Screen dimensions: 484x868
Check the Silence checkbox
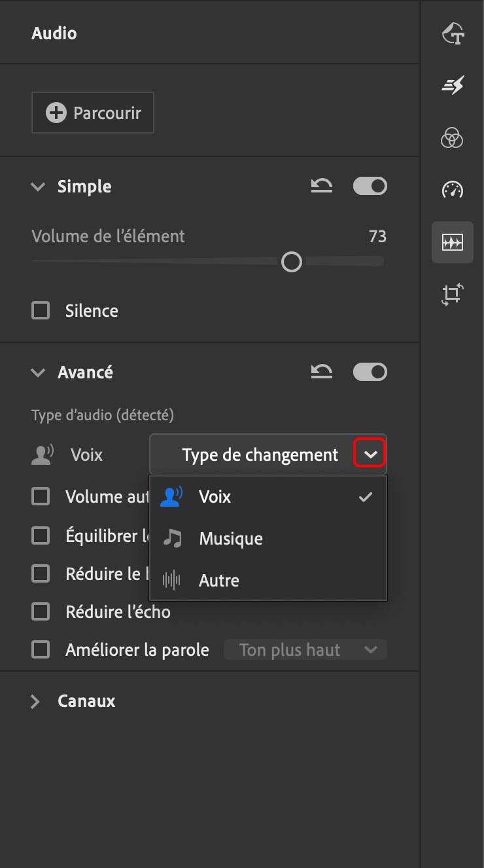pyautogui.click(x=41, y=310)
